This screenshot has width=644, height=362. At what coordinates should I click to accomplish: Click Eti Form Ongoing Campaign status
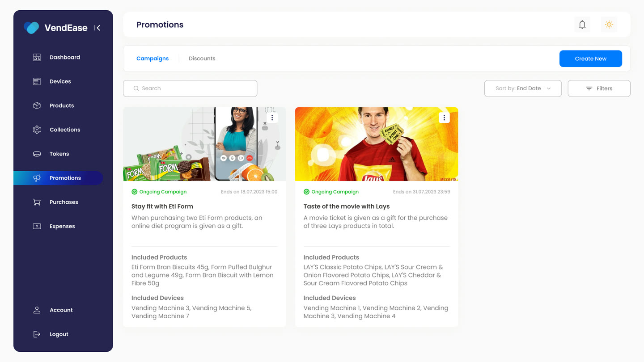159,192
